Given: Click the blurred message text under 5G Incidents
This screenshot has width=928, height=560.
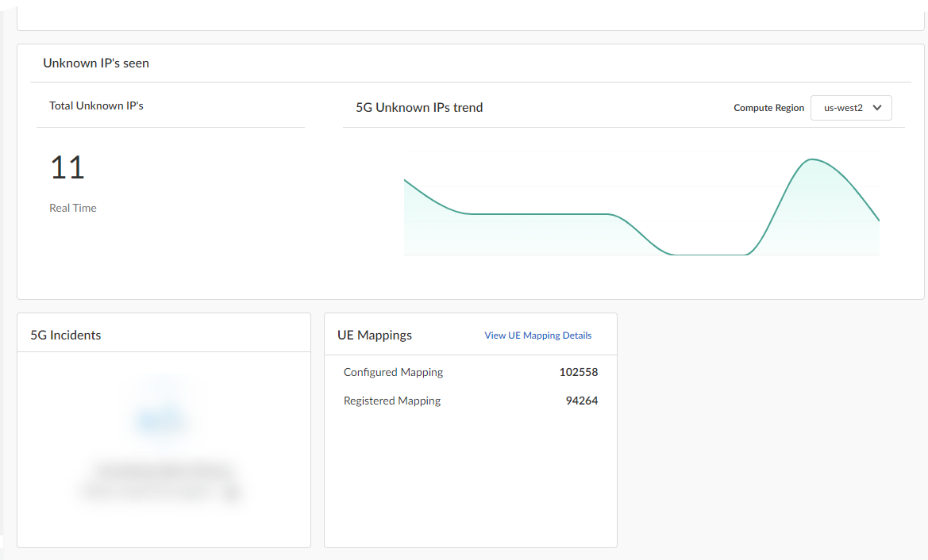Looking at the screenshot, I should pos(163,481).
